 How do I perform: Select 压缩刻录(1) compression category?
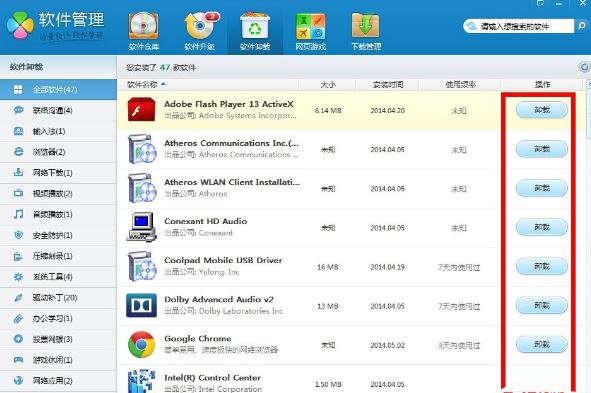(x=58, y=256)
